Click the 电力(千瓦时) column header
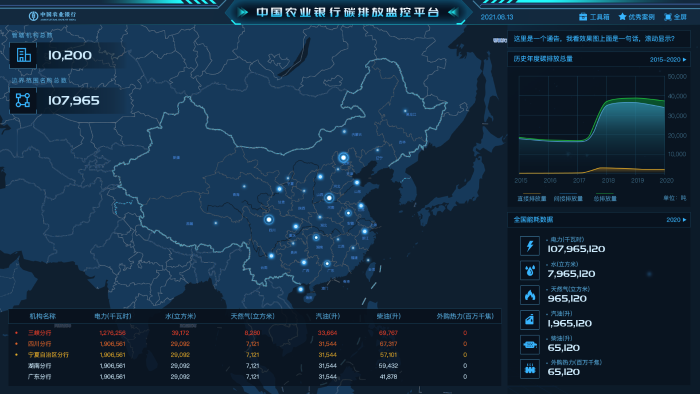 point(112,316)
